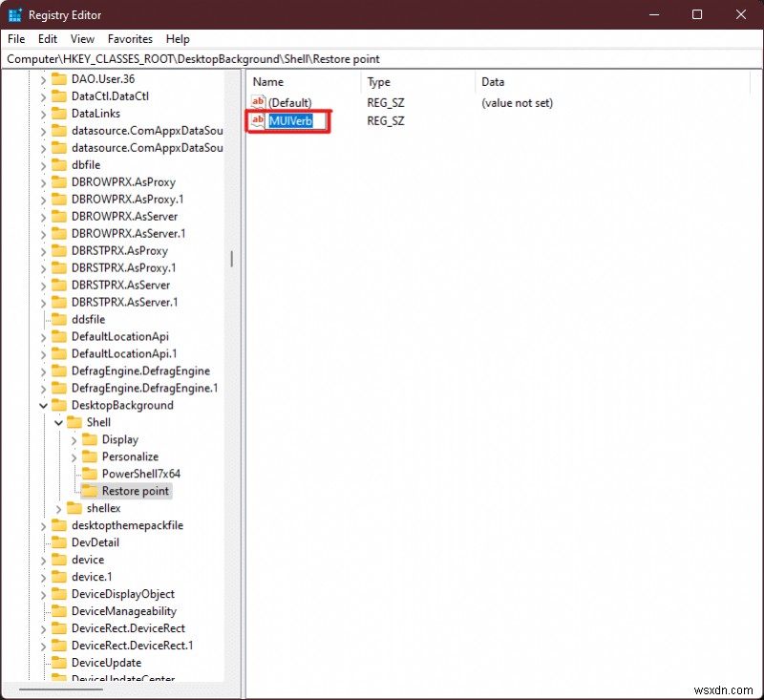The width and height of the screenshot is (764, 700).
Task: Click the Type column header
Action: click(378, 81)
